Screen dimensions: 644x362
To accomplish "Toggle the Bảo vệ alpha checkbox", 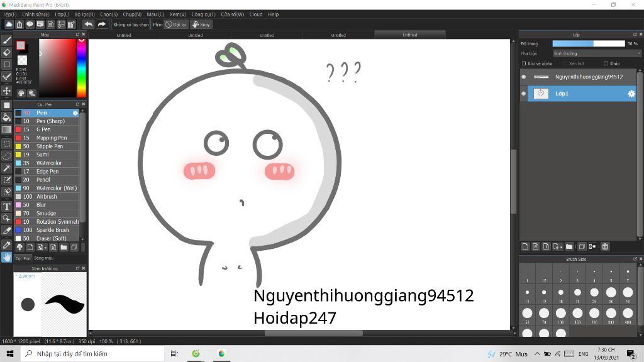I will [x=524, y=63].
